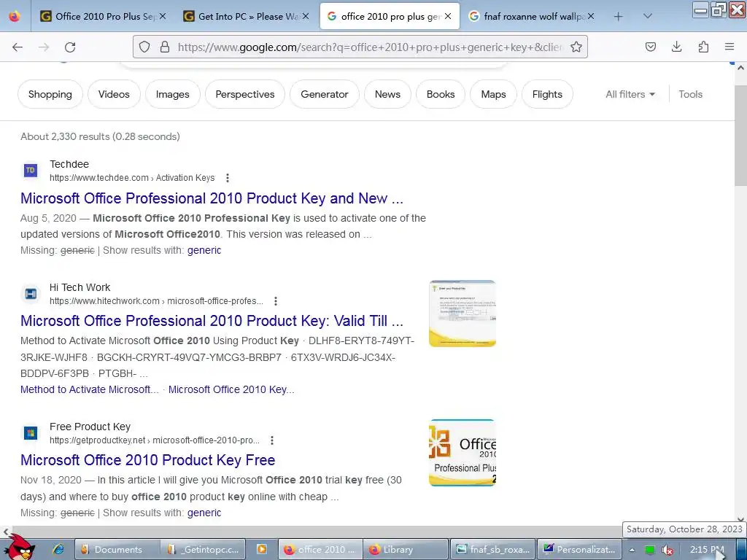Open Office 2010 Professional Plus thumbnail
Viewport: 747px width, 560px height.
[462, 452]
